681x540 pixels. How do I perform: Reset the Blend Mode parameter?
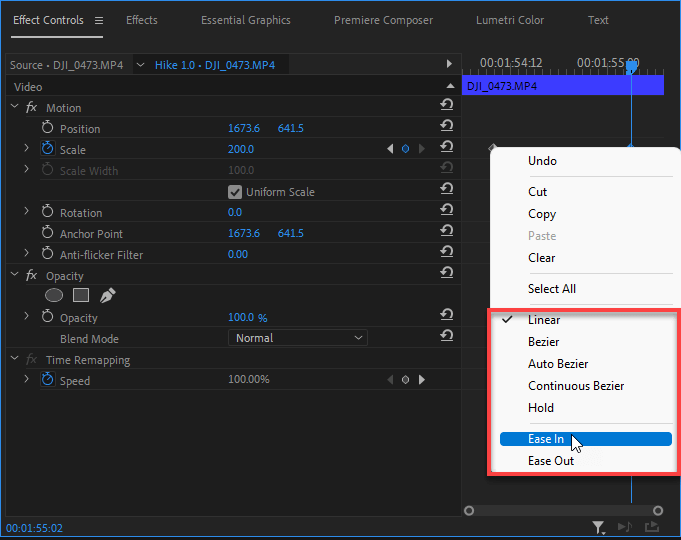[446, 336]
